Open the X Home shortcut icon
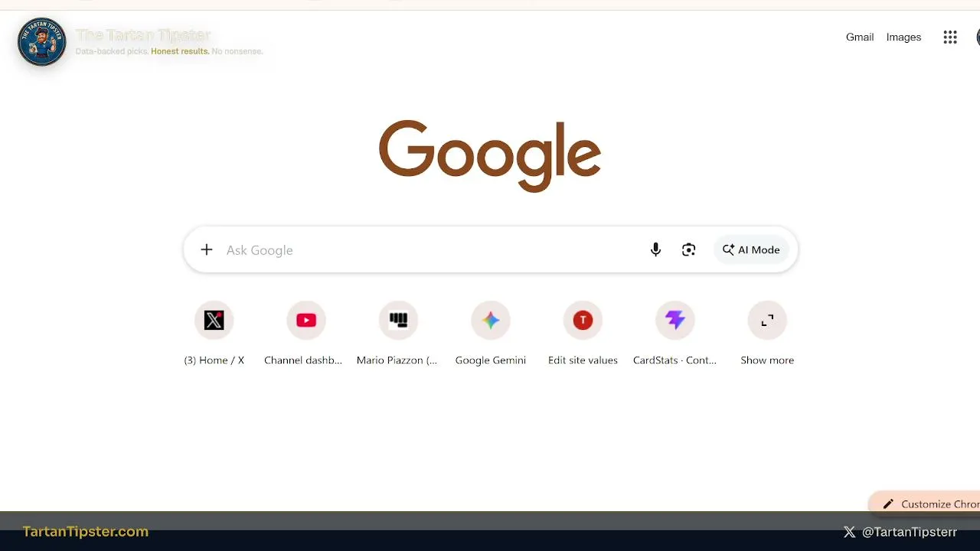 (214, 320)
